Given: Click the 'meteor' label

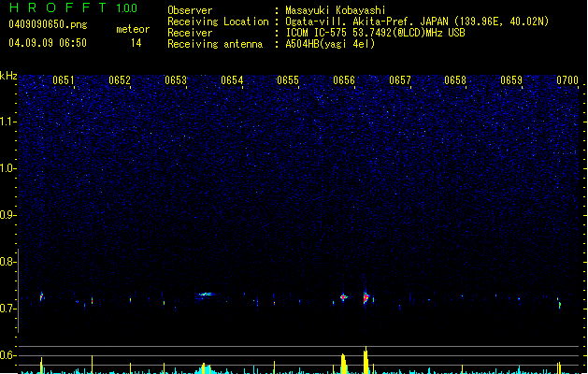Looking at the screenshot, I should [133, 29].
